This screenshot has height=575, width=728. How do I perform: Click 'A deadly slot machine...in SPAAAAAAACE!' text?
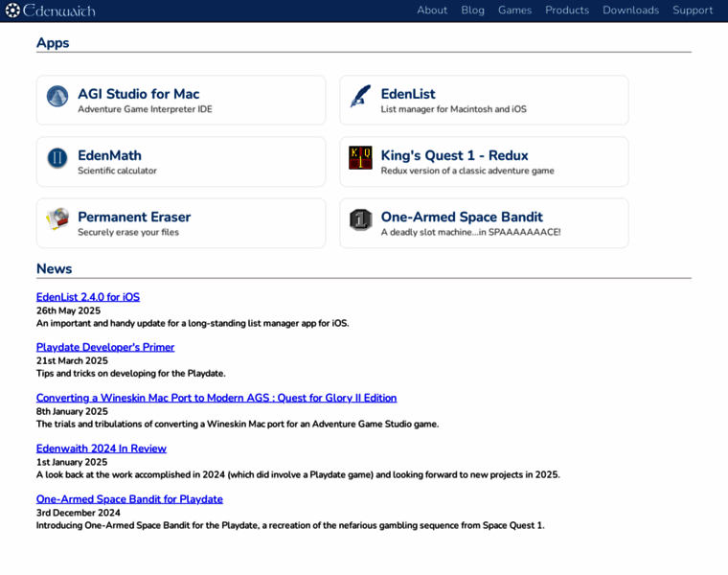pos(470,232)
